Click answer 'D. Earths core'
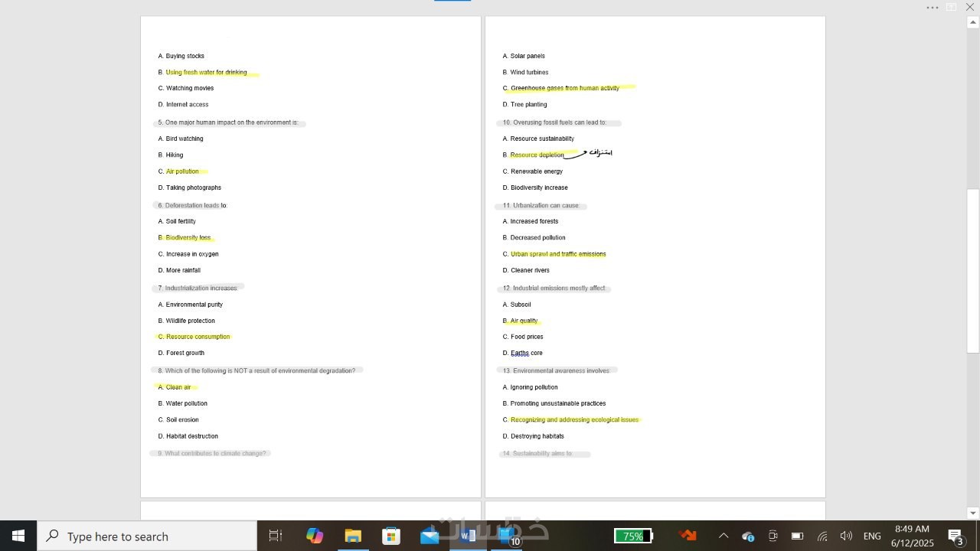 [x=523, y=353]
